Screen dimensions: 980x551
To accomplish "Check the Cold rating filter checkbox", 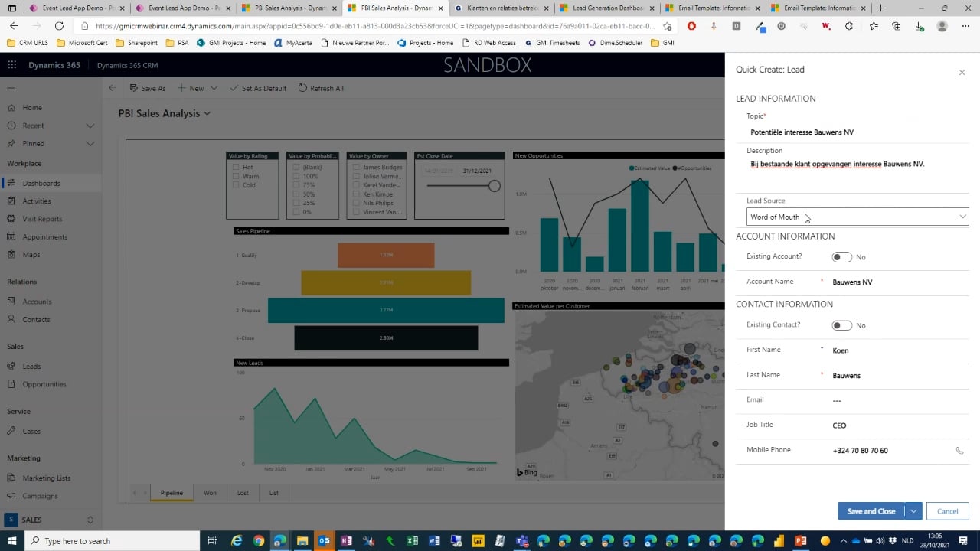I will pos(236,185).
